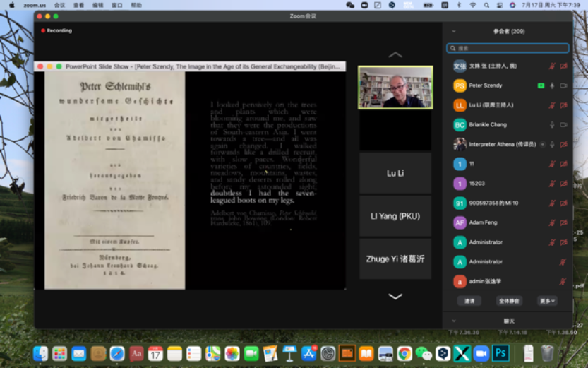Click Lu Li's muted microphone icon

[x=552, y=105]
